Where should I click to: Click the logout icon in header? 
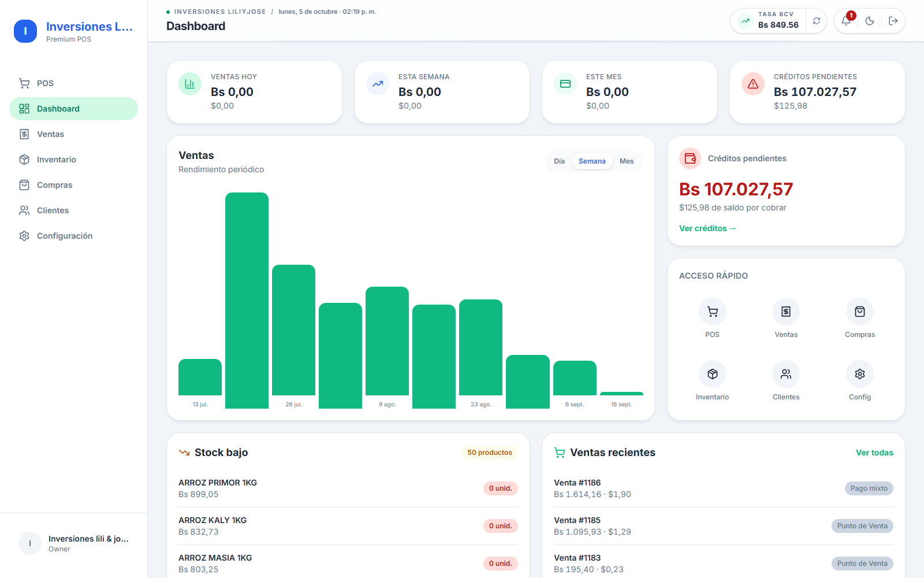(893, 21)
